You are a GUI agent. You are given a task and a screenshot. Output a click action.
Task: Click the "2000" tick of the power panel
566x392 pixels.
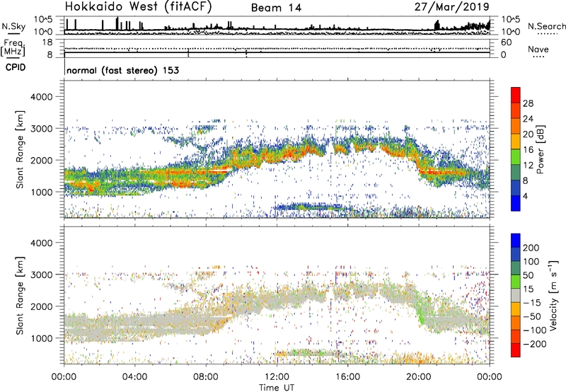(41, 160)
